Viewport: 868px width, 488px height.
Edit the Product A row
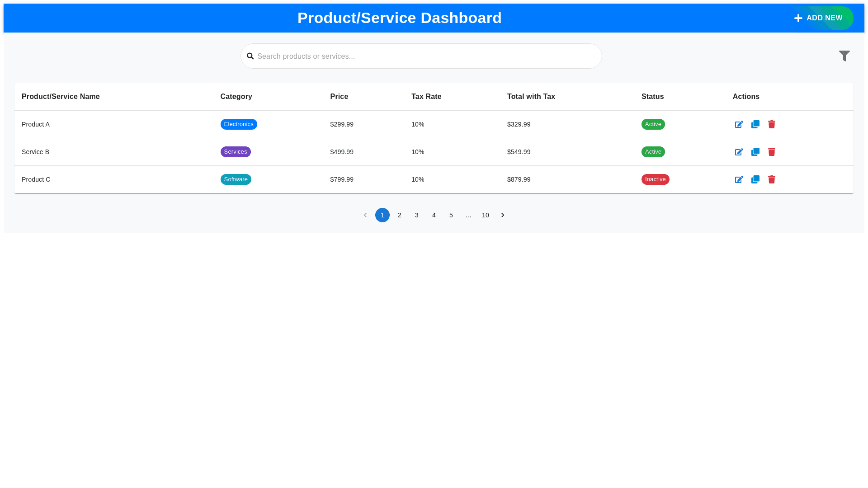(x=739, y=124)
